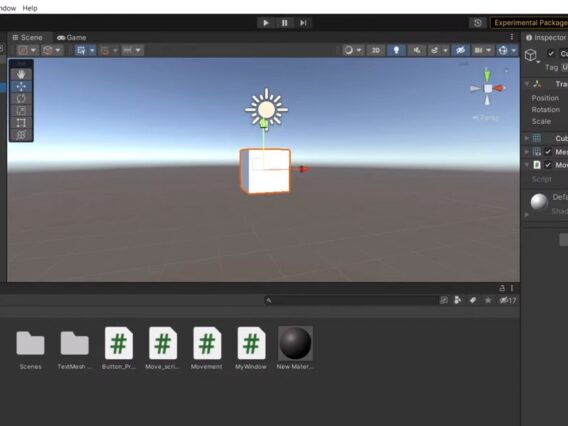Select the Move tool
The width and height of the screenshot is (568, 426).
[21, 86]
